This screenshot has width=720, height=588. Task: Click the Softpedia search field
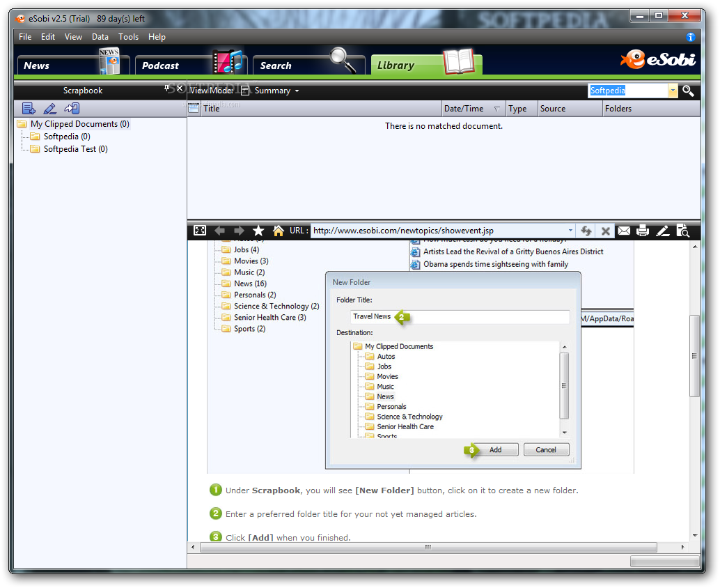coord(627,91)
